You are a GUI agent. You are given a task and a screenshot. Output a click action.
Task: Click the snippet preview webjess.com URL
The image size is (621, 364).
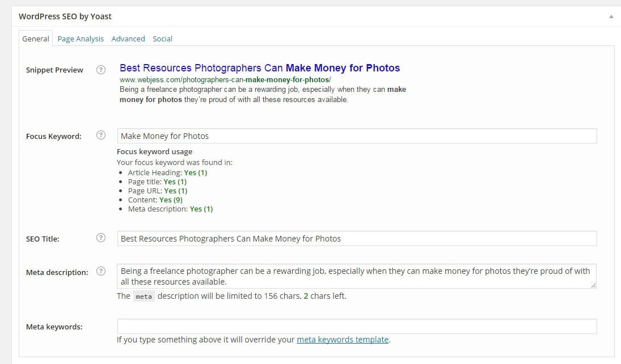click(225, 79)
